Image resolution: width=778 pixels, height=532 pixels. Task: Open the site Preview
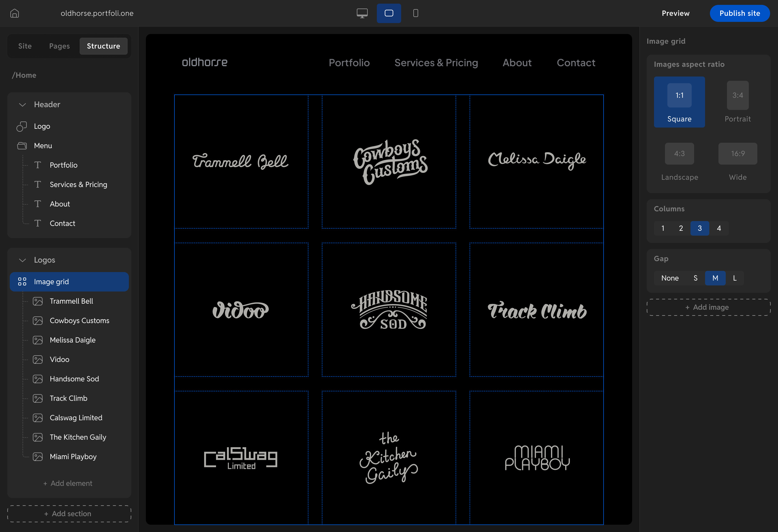(676, 13)
